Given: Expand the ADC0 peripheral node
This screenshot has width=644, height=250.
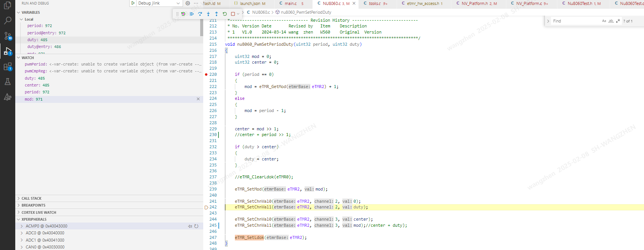Looking at the screenshot, I should pyautogui.click(x=22, y=233).
